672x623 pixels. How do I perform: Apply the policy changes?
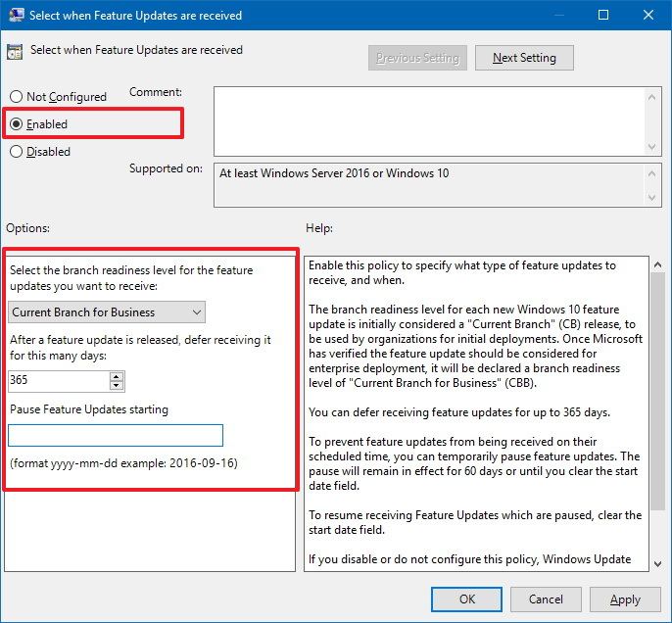625,599
